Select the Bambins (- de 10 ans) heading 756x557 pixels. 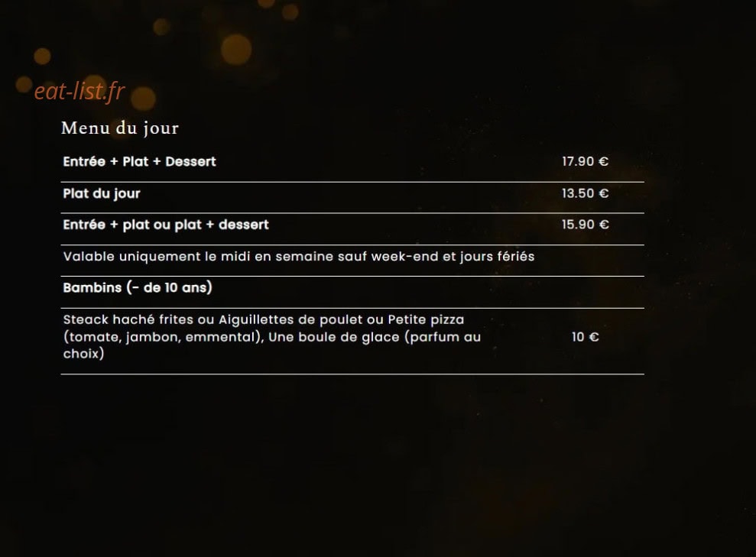138,287
